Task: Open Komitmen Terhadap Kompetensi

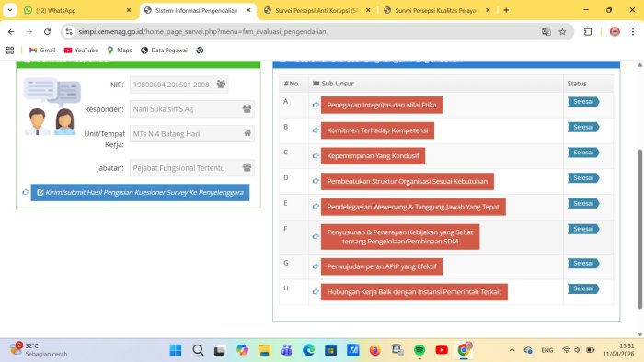Action: point(377,130)
